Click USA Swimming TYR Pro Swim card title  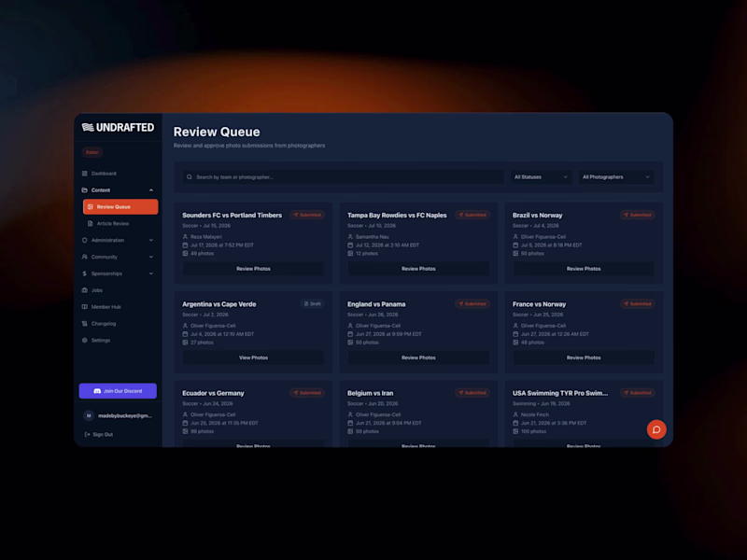[x=560, y=393]
